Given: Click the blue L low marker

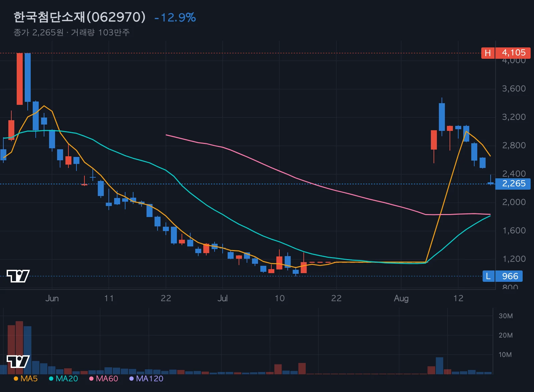Looking at the screenshot, I should point(488,276).
